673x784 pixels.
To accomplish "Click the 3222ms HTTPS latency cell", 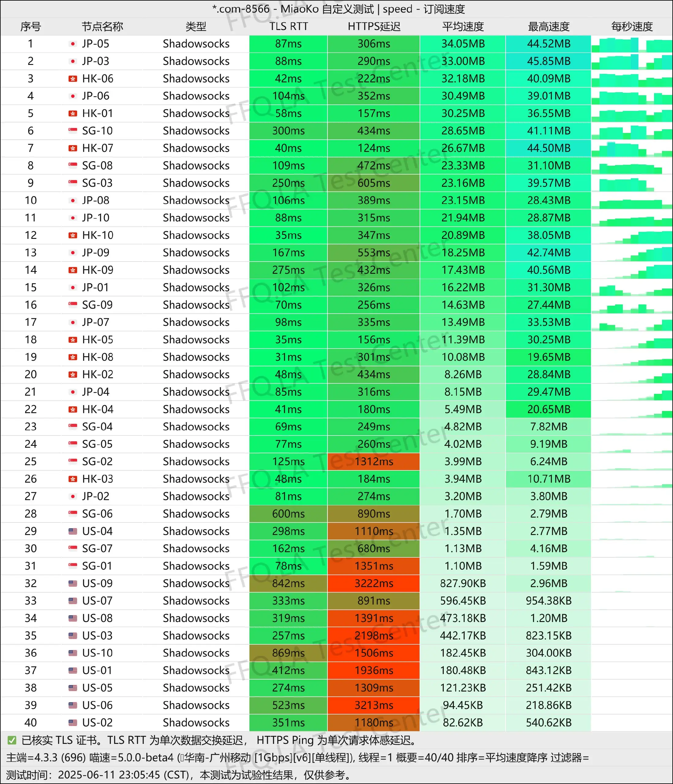I will pos(374,583).
